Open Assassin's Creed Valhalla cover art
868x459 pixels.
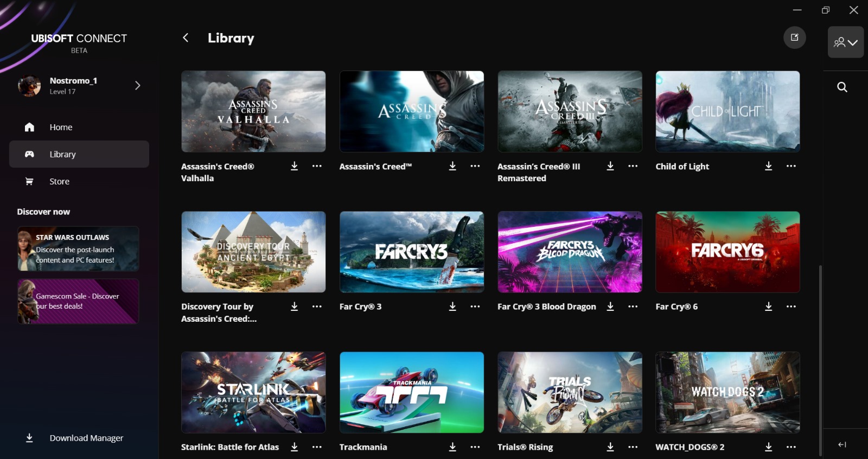coord(253,111)
